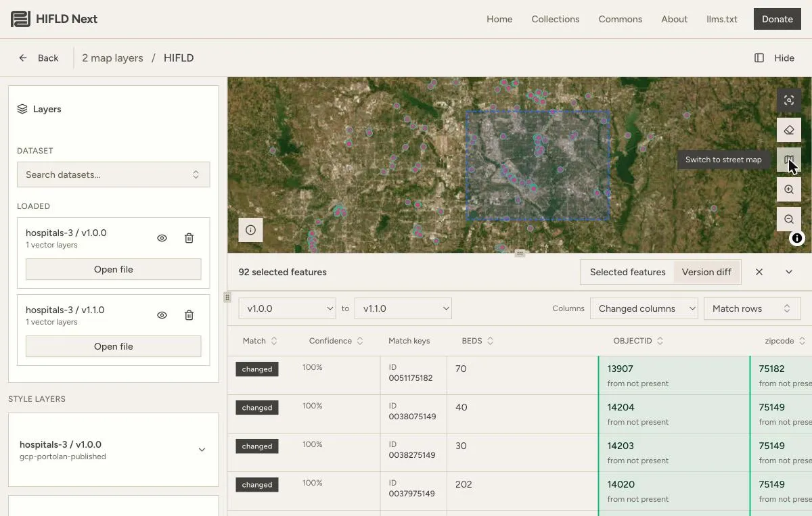Open the Collections nav item
812x516 pixels.
556,19
